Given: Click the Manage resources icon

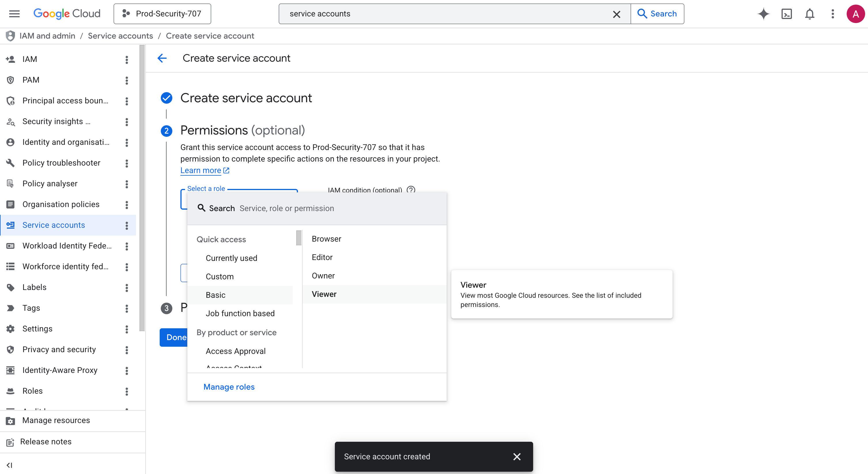Looking at the screenshot, I should 10,421.
